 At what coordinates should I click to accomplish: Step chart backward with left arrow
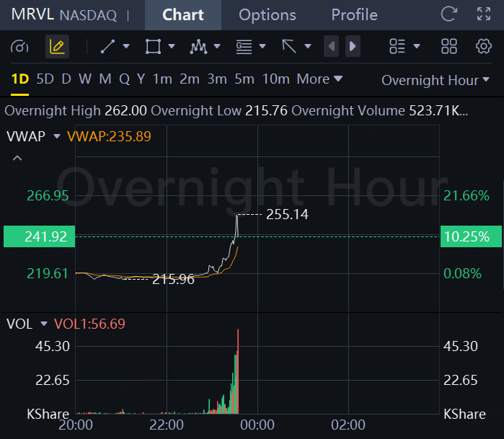coord(332,46)
